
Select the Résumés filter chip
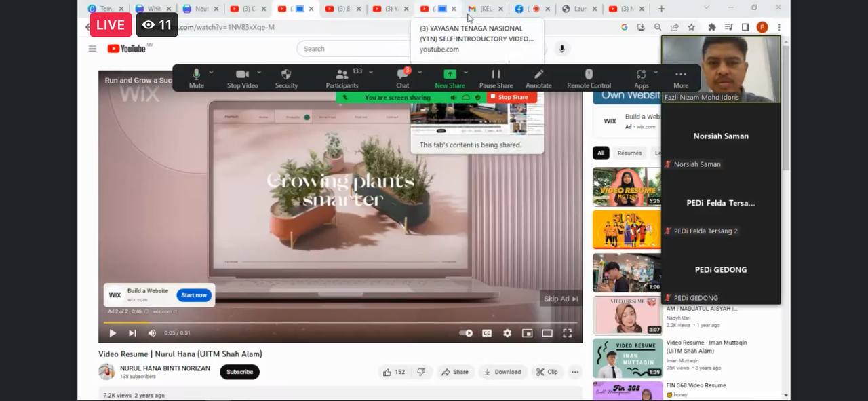[629, 153]
